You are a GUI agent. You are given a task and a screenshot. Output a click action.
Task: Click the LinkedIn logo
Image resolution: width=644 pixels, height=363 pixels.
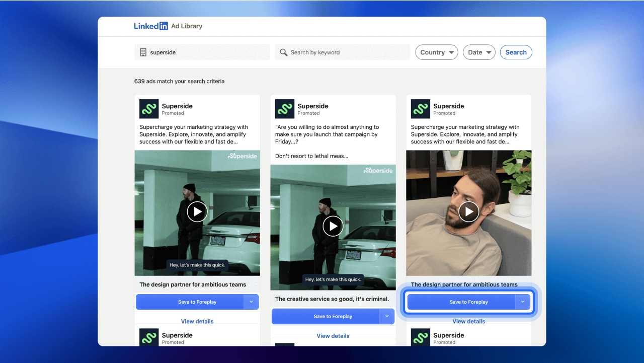[x=151, y=26]
